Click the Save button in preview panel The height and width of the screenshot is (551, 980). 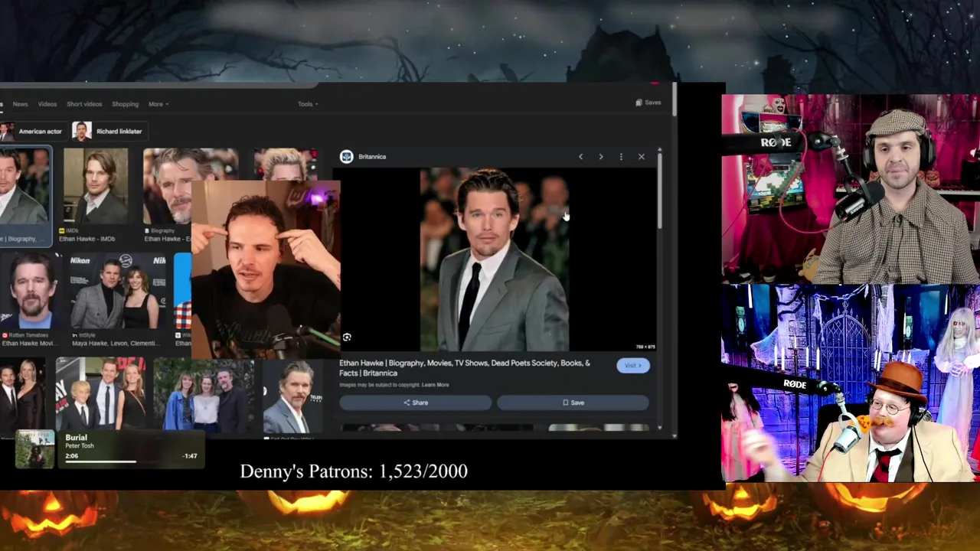point(573,403)
